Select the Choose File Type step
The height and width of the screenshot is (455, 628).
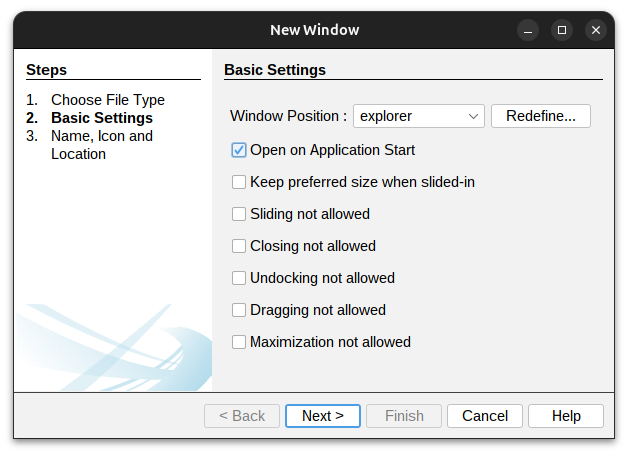(x=108, y=100)
